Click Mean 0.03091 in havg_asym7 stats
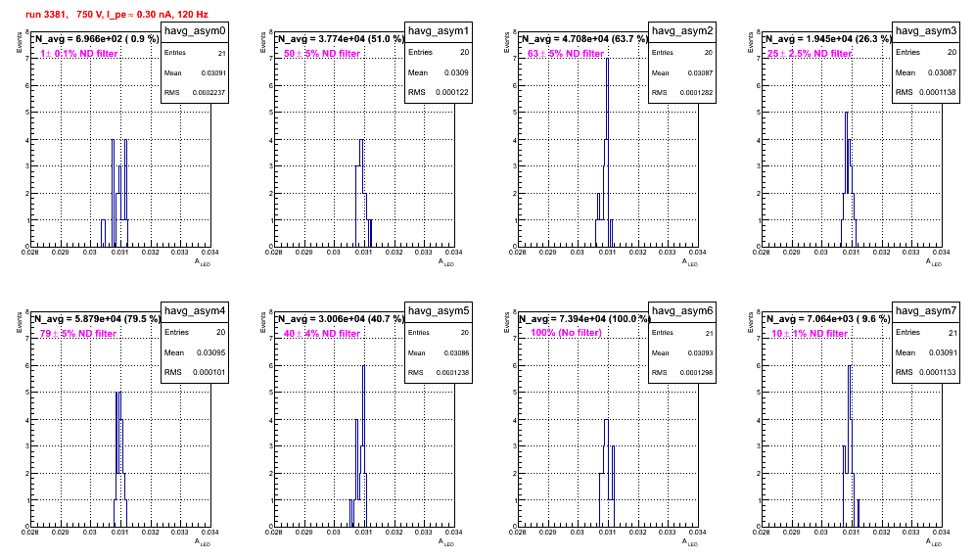This screenshot has width=975, height=560. pos(926,352)
